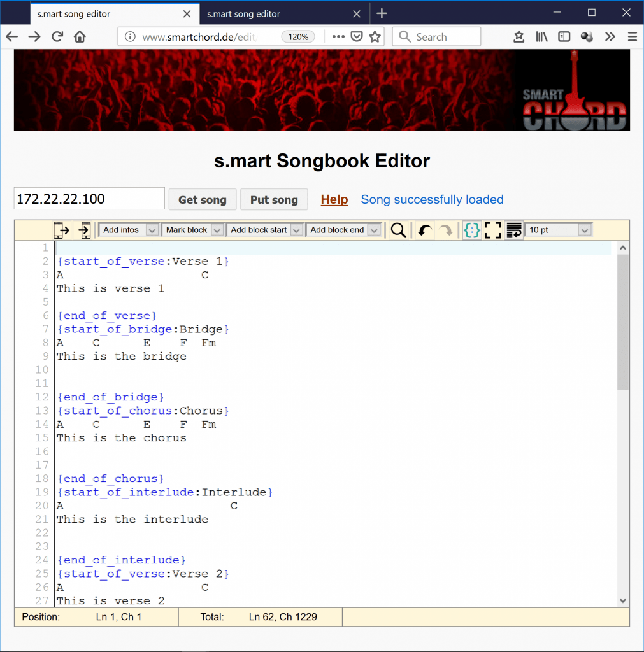Click the Smart Chord banner image
The width and height of the screenshot is (644, 652).
322,90
